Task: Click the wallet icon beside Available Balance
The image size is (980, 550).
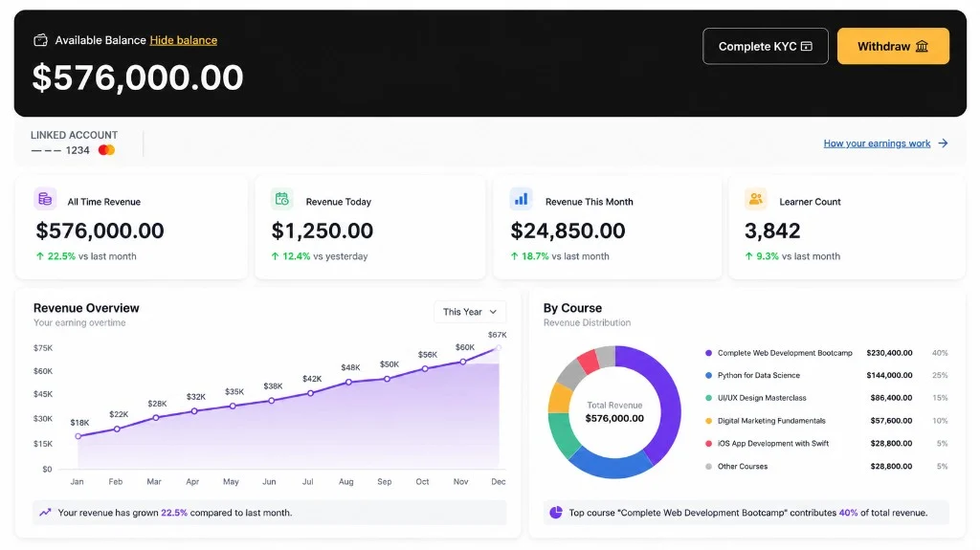Action: point(40,40)
